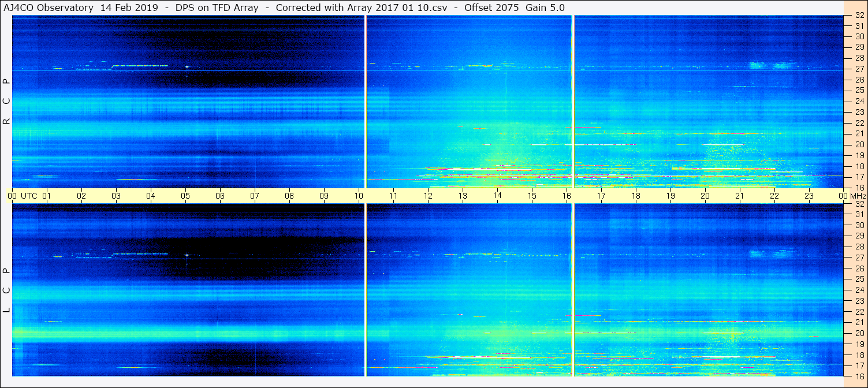The image size is (868, 388).
Task: Click 16 MHz label of LCP panel
Action: coord(859,376)
